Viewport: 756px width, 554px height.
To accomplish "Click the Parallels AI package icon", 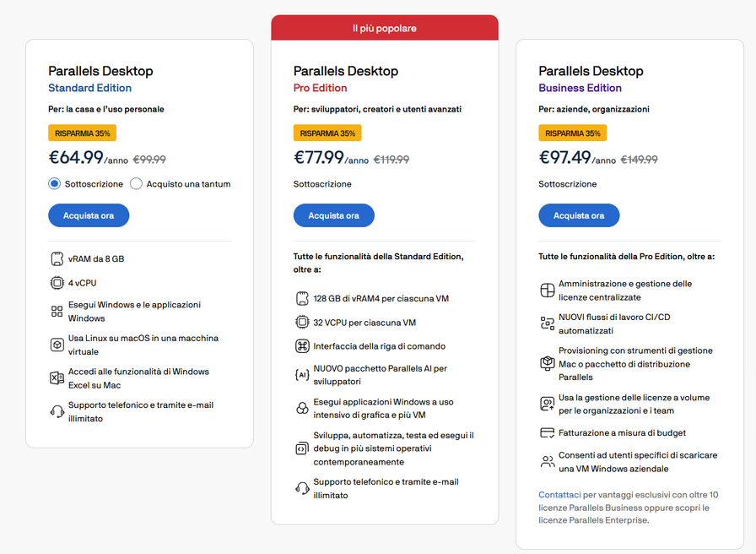I will [302, 375].
